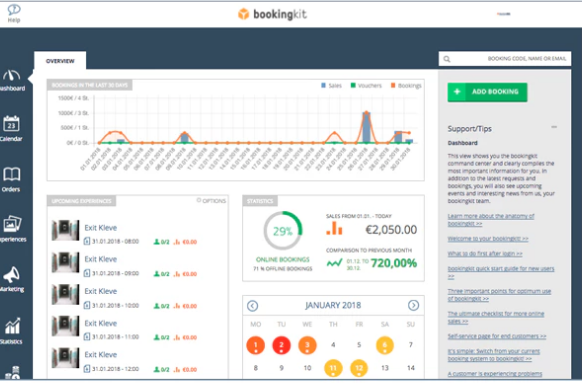Open Welcome to your bookingkit link
The height and width of the screenshot is (383, 582).
(488, 239)
